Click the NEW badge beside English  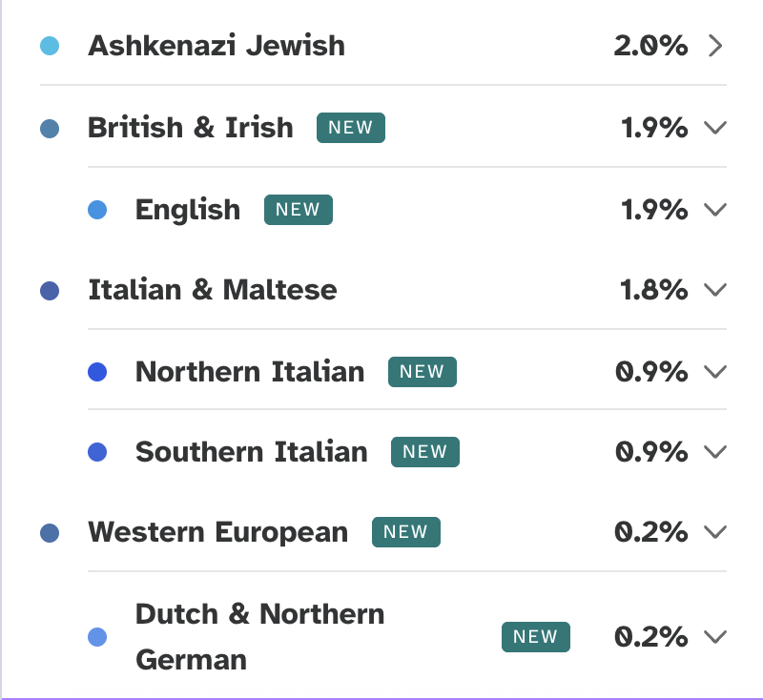coord(299,210)
